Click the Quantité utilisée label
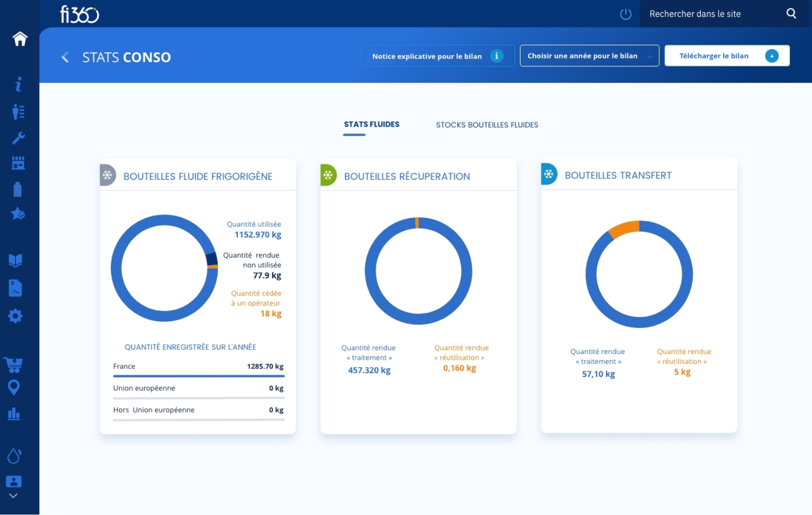The width and height of the screenshot is (812, 515). coord(254,224)
